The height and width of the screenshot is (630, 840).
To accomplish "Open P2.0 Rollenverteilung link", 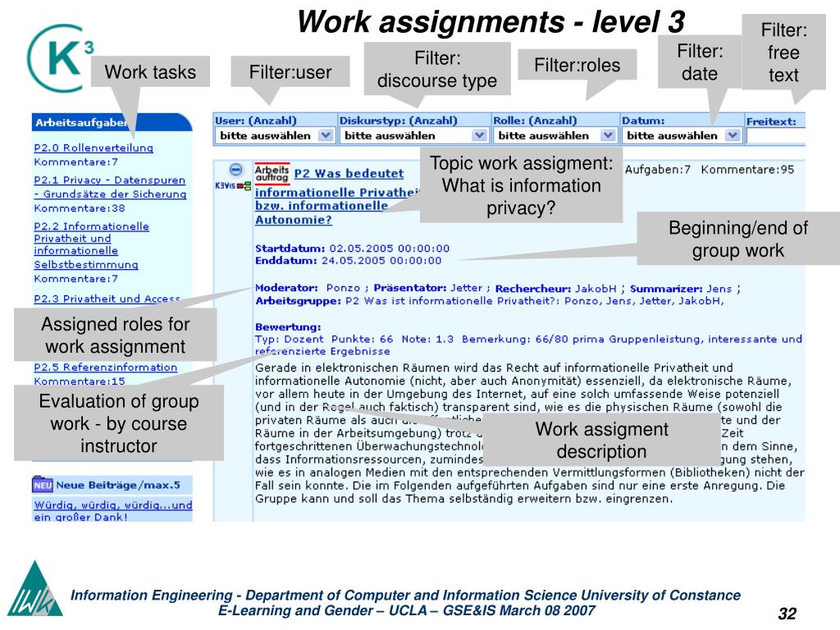I will tap(94, 148).
